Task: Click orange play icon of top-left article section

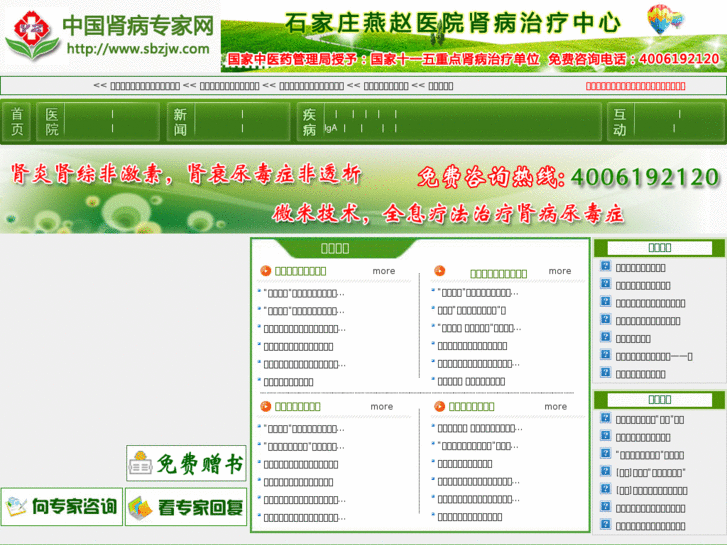Action: point(265,271)
